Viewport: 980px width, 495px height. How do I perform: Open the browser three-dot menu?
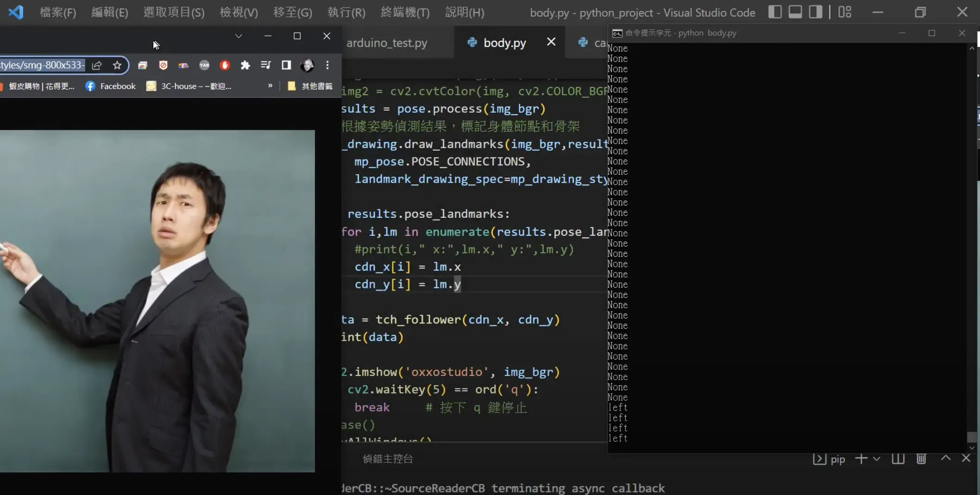tap(327, 65)
